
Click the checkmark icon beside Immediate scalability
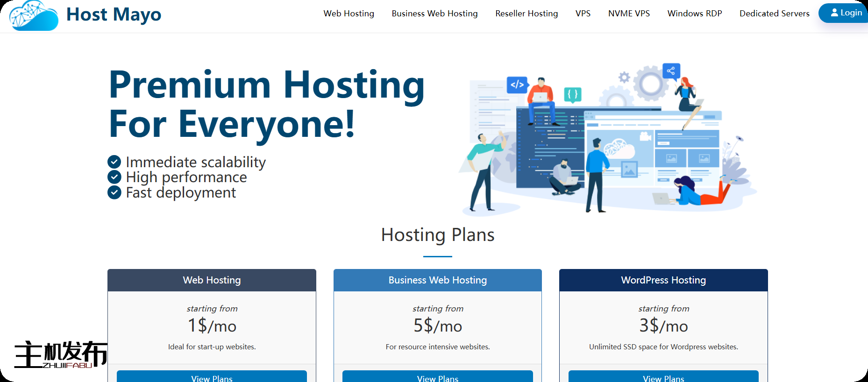tap(114, 162)
